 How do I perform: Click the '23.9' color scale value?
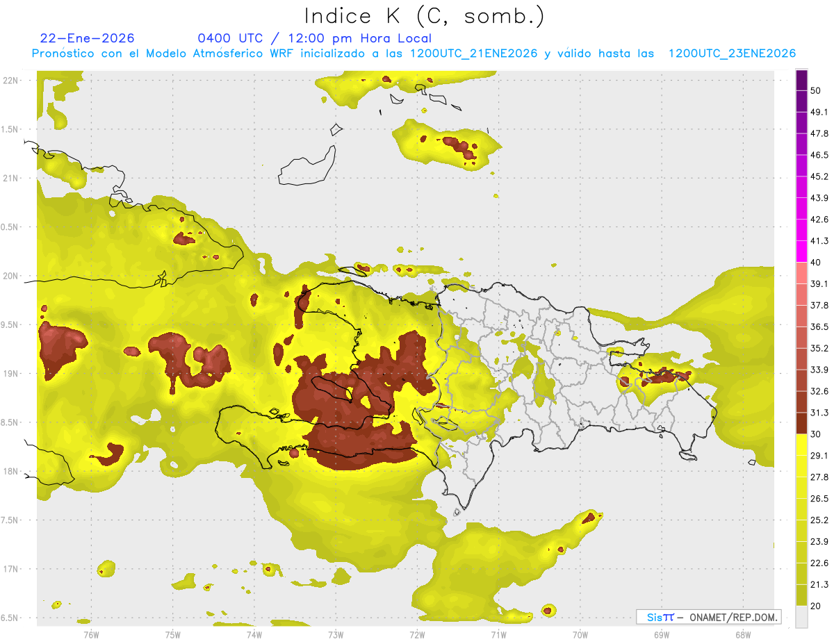click(x=819, y=542)
